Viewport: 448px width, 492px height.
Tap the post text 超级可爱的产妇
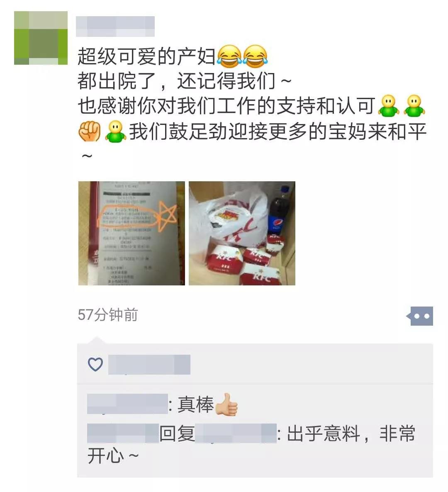click(146, 57)
